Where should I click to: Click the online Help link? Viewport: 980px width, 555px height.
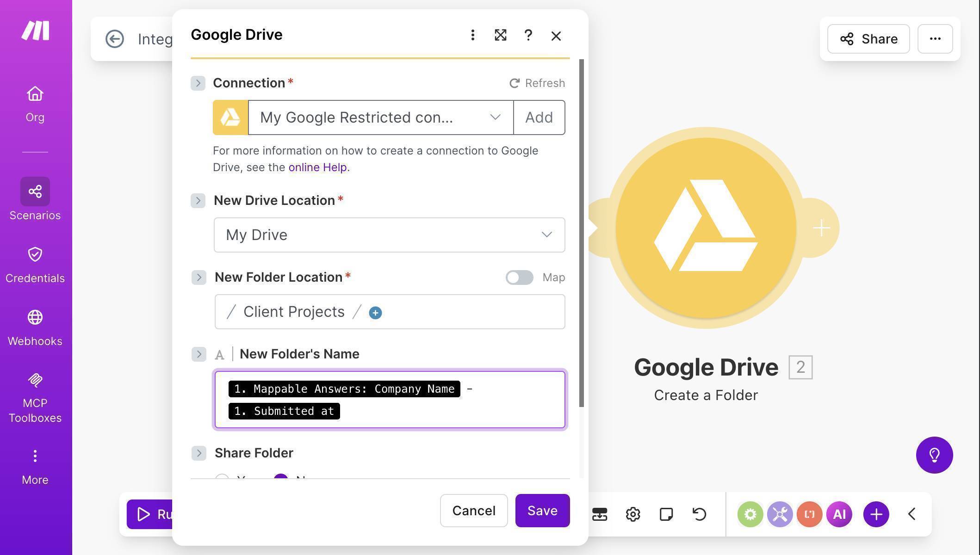pos(317,167)
